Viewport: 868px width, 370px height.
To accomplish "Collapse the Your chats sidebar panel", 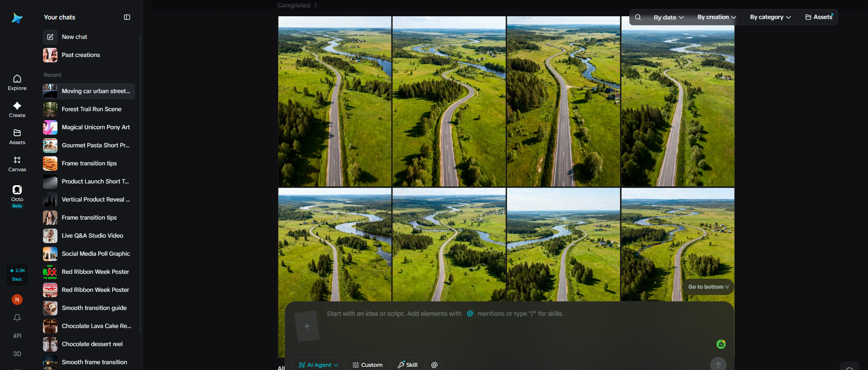I will [x=127, y=17].
